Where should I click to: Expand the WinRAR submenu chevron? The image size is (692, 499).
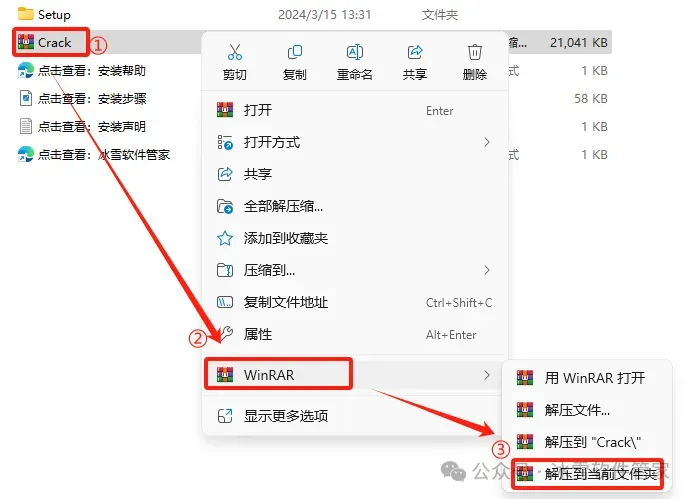(x=487, y=375)
